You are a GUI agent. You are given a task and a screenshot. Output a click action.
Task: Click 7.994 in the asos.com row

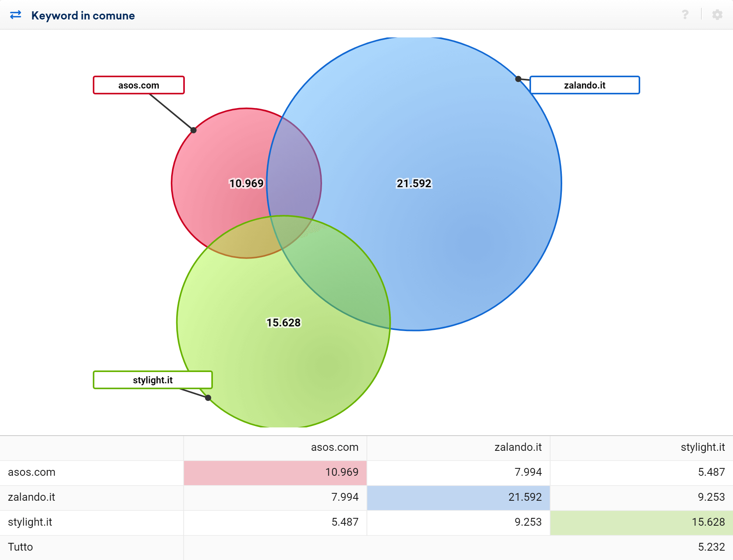point(528,472)
